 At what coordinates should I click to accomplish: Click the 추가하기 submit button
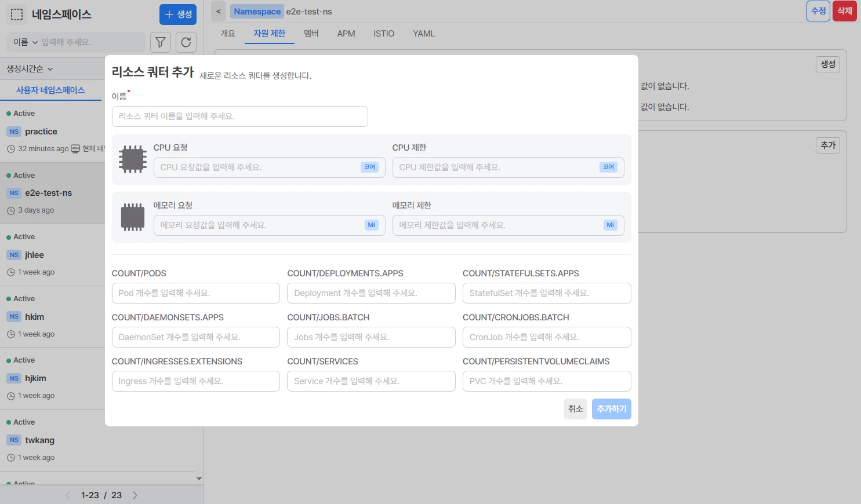click(x=612, y=409)
